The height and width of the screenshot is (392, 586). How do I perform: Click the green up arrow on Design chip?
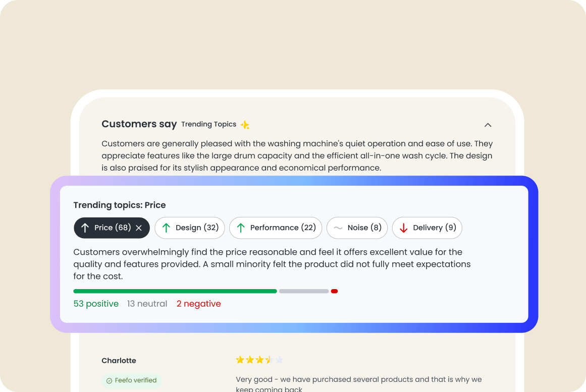[x=166, y=228]
